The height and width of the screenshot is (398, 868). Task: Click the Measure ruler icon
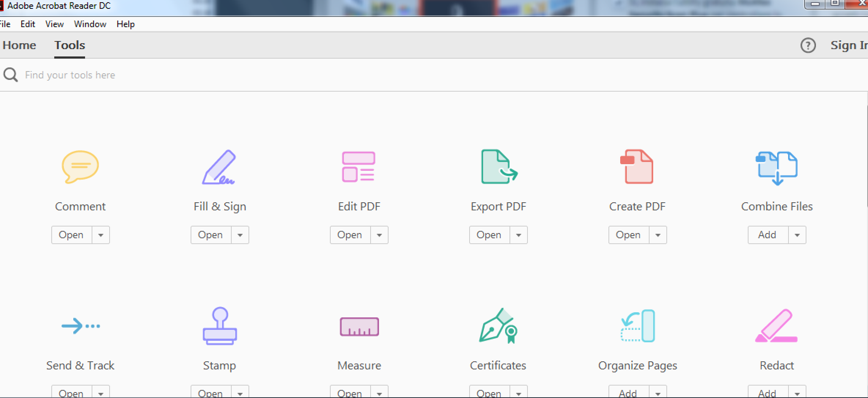[359, 327]
